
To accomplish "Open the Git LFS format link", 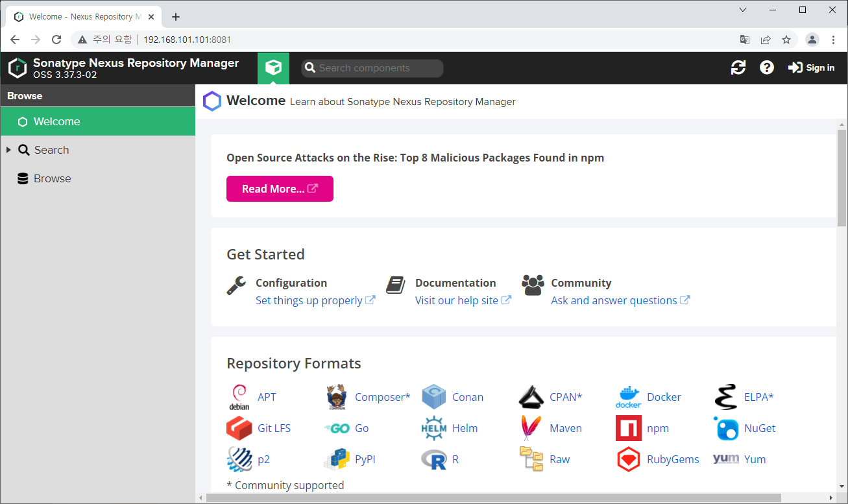I will [x=274, y=428].
